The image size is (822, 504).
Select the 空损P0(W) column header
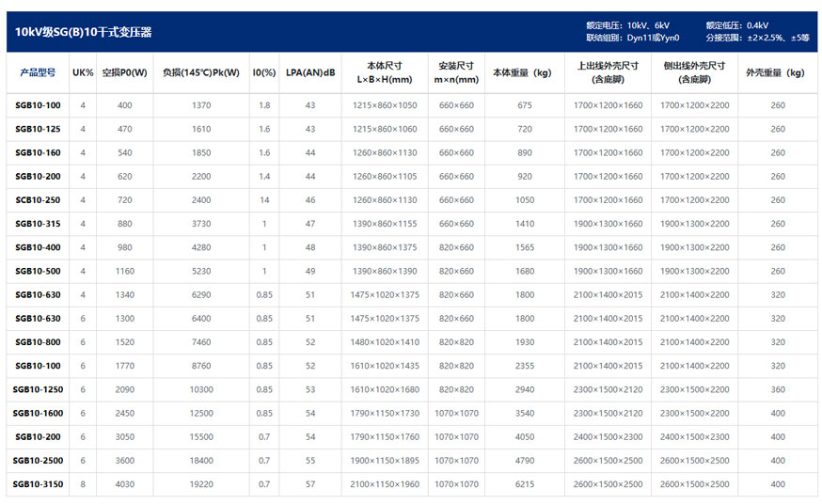click(x=124, y=72)
